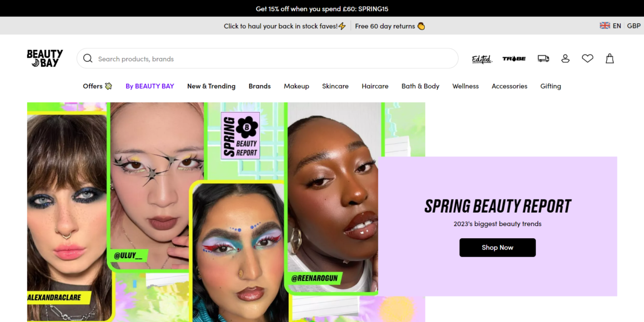The image size is (644, 322).
Task: Go to the Skincare category
Action: click(335, 86)
